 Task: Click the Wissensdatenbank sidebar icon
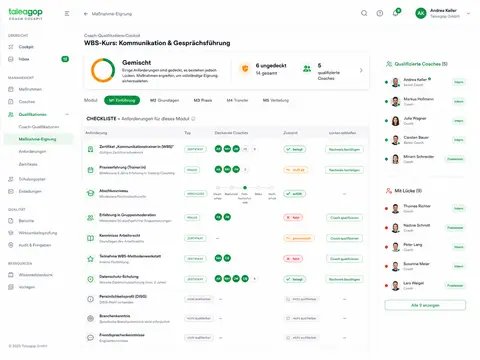(x=11, y=275)
